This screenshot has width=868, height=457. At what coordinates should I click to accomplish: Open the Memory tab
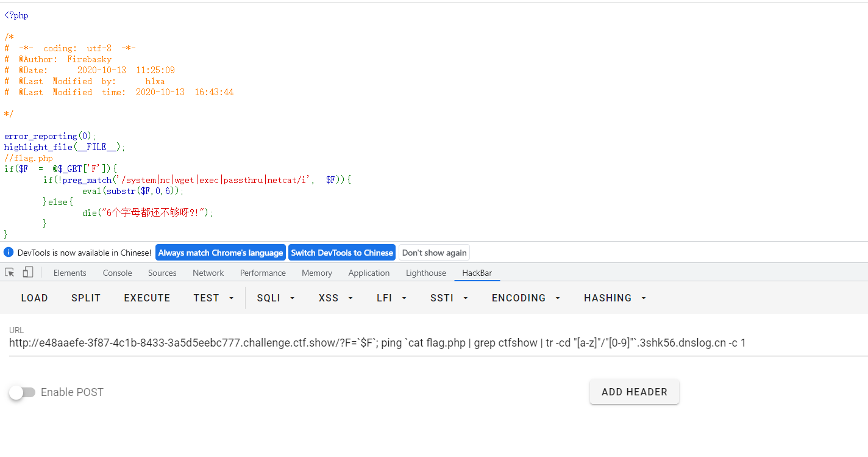(x=317, y=273)
